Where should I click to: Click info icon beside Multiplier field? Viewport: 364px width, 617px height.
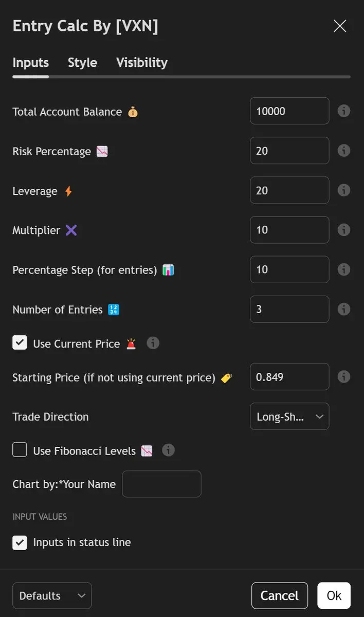pyautogui.click(x=344, y=229)
